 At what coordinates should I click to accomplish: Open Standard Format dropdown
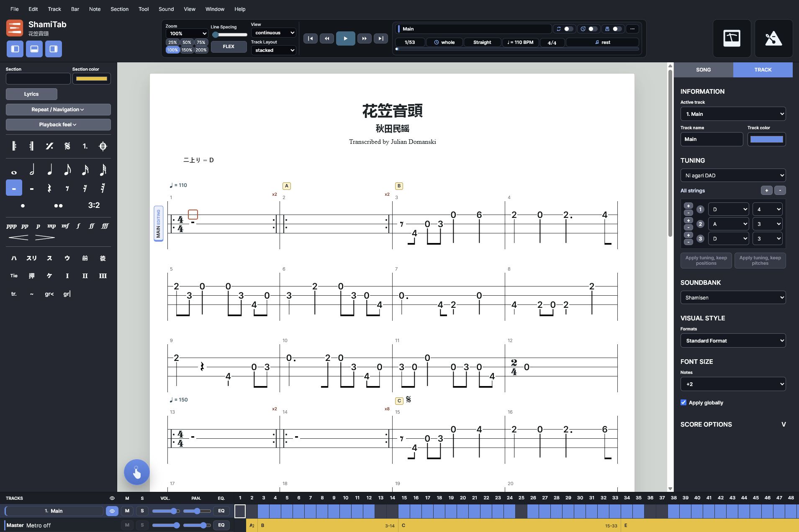pyautogui.click(x=733, y=340)
